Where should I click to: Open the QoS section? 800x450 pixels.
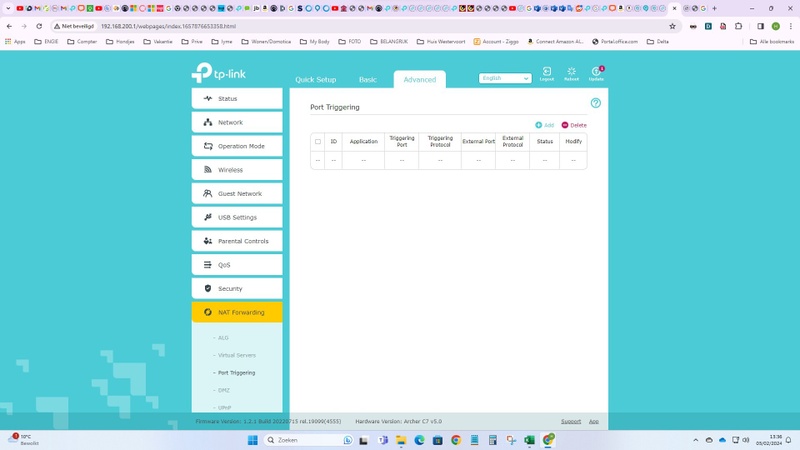(237, 265)
